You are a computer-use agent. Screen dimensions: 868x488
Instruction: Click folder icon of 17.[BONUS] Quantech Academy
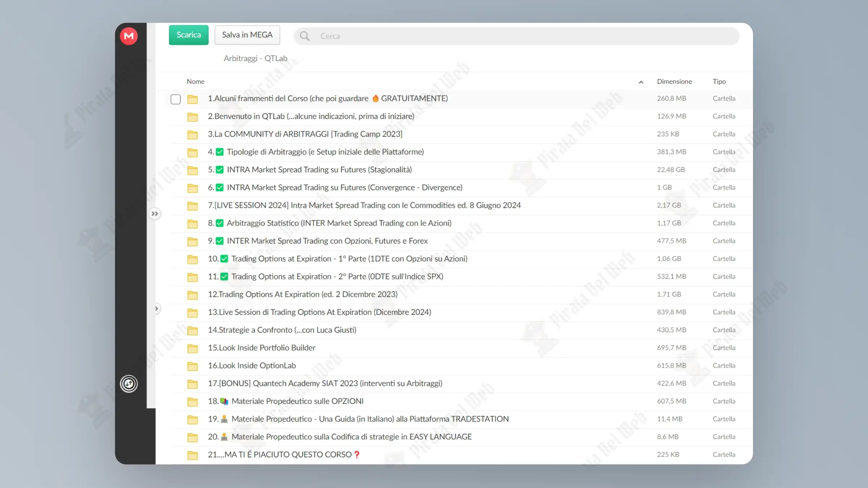(192, 384)
